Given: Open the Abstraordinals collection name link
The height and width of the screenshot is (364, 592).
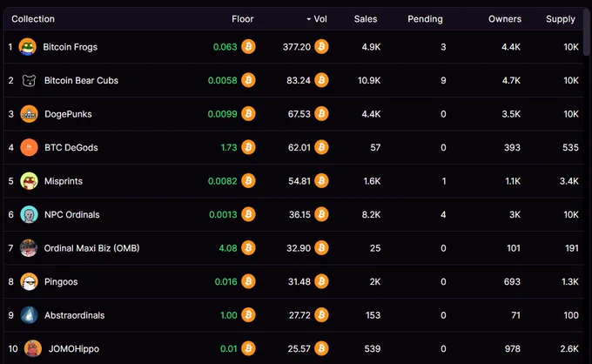Looking at the screenshot, I should point(74,315).
